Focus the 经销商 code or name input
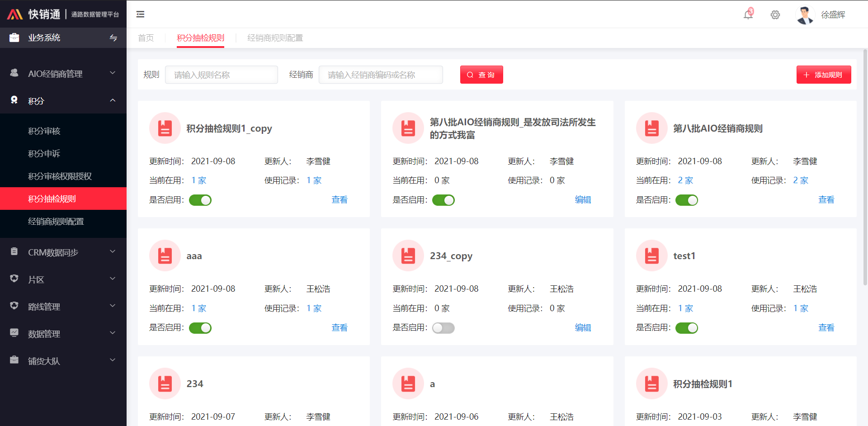This screenshot has width=868, height=426. pos(381,75)
